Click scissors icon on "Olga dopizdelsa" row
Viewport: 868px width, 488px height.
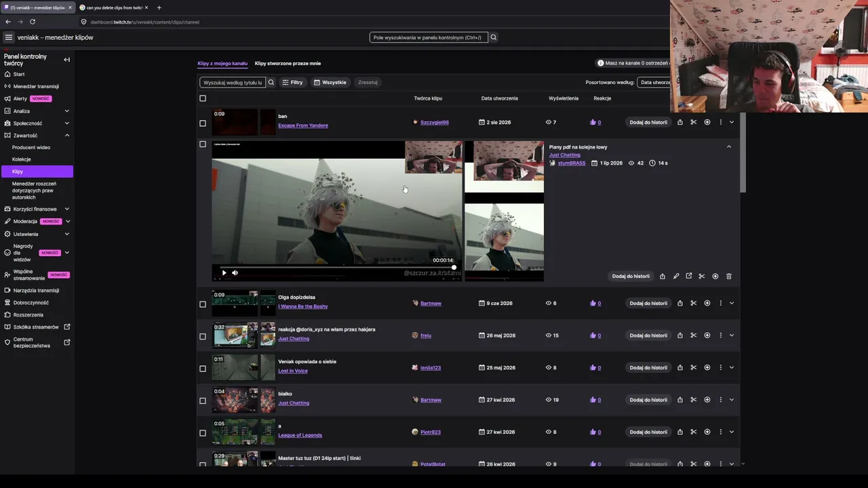coord(694,304)
